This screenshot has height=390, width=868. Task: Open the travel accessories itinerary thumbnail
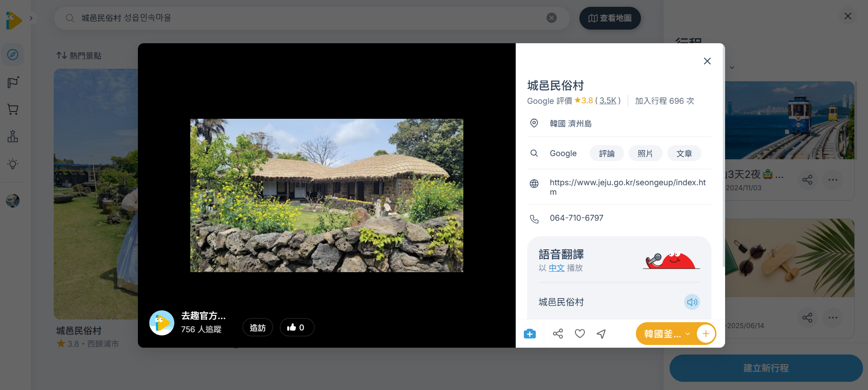click(x=790, y=258)
